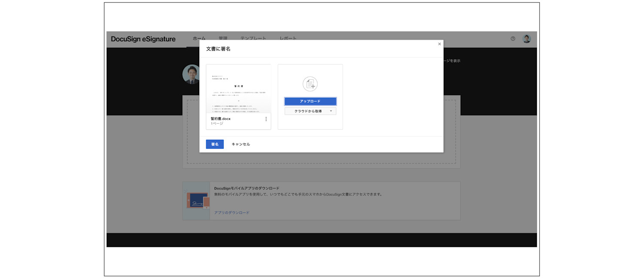Open the help question mark icon
The image size is (644, 279).
coord(513,39)
